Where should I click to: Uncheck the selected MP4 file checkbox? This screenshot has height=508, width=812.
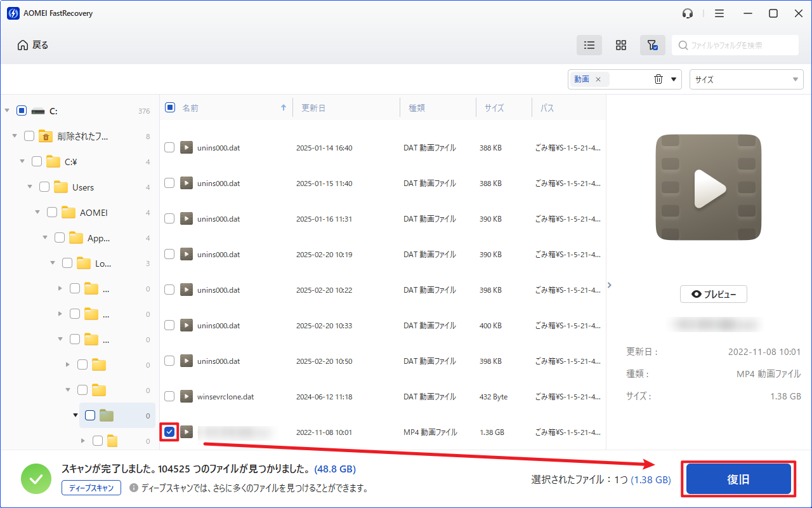169,432
